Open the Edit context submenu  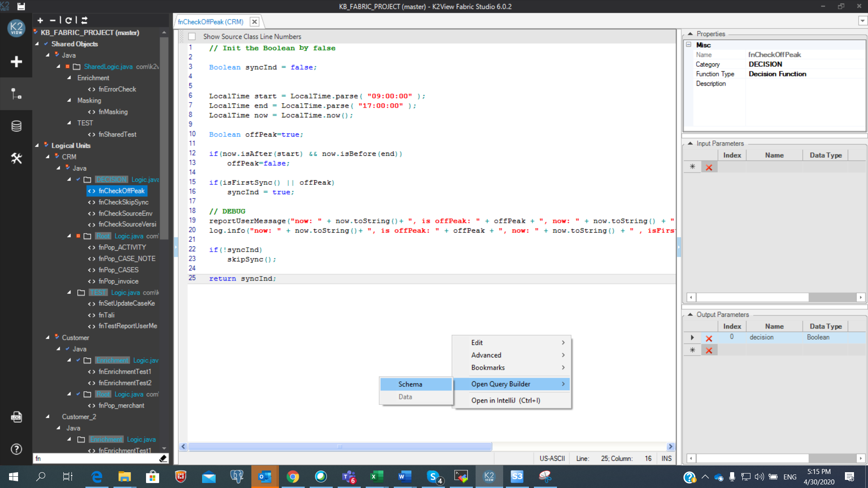coord(512,343)
